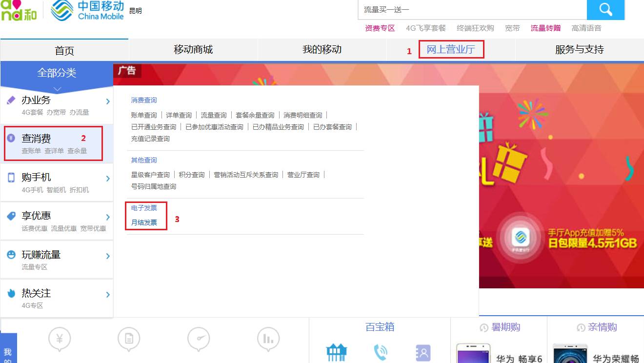Click the blue search magnifier icon
Image resolution: width=644 pixels, height=363 pixels.
[x=605, y=9]
